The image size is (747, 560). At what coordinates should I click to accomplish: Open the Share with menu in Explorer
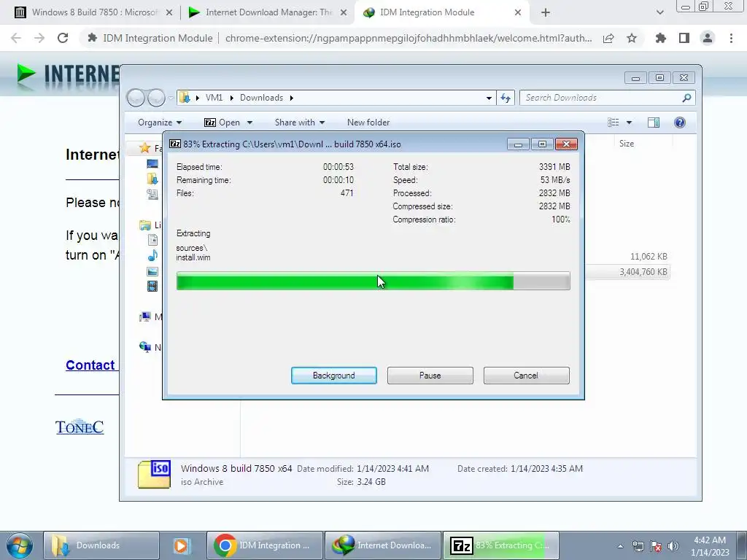pos(300,122)
